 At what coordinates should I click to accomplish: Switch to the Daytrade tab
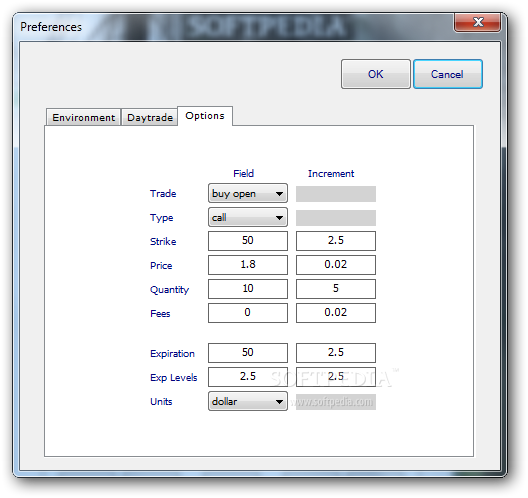point(150,118)
